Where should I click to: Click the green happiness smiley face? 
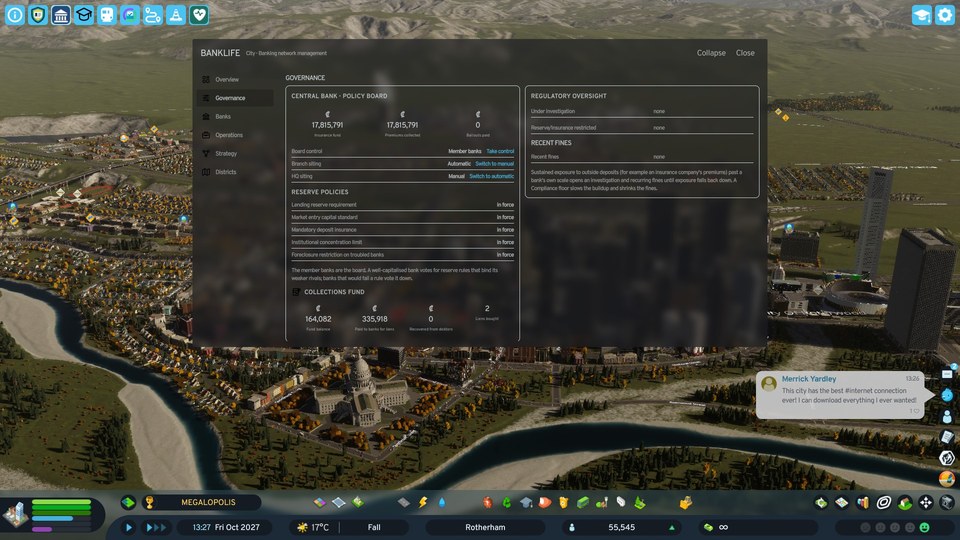(924, 527)
